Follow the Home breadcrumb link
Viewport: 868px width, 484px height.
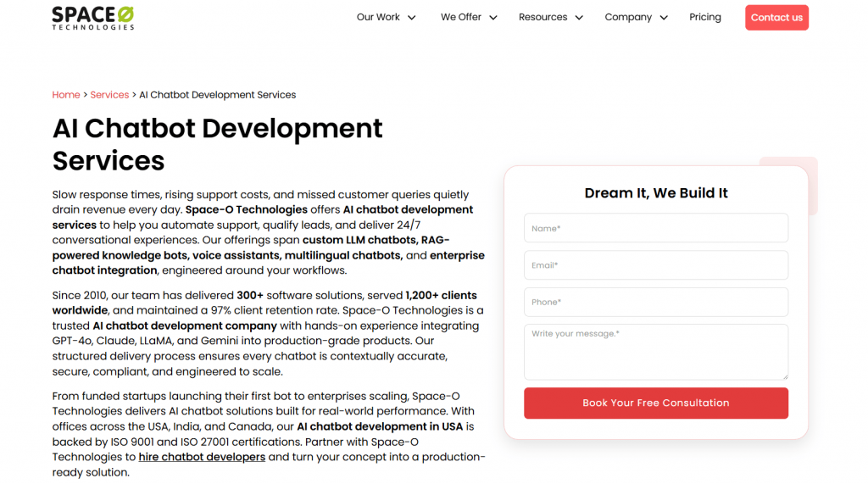pos(66,95)
